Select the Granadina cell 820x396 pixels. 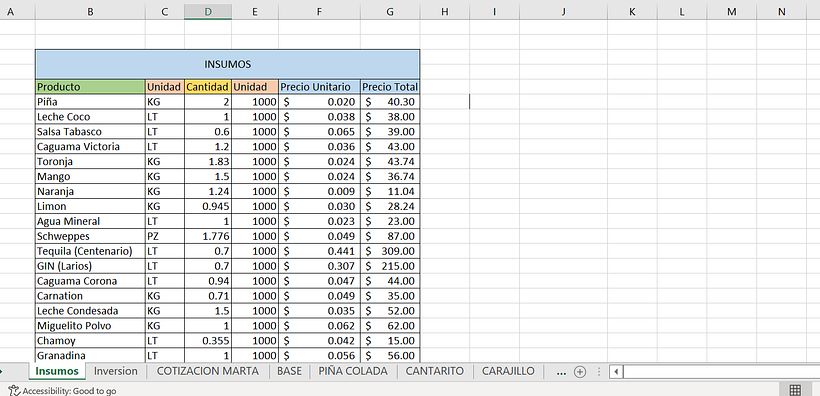click(90, 356)
